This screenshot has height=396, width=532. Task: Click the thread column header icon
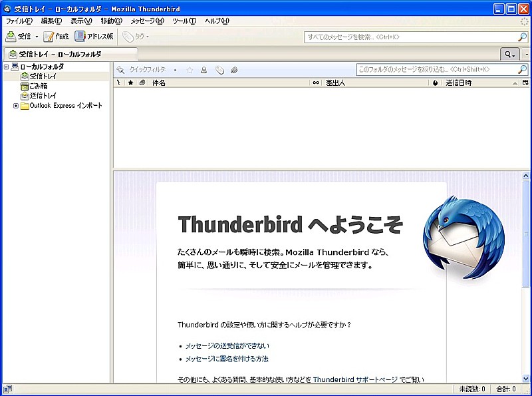click(x=119, y=83)
